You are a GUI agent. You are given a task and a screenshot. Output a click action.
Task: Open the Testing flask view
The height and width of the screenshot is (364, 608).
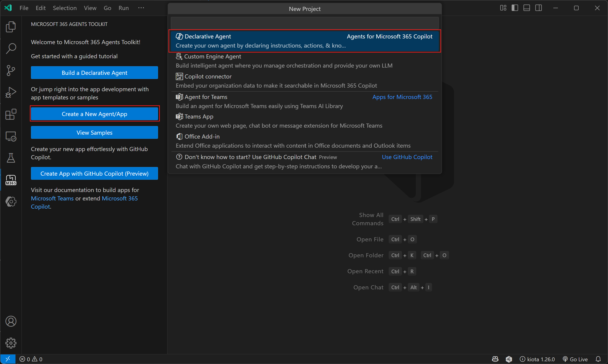point(11,158)
